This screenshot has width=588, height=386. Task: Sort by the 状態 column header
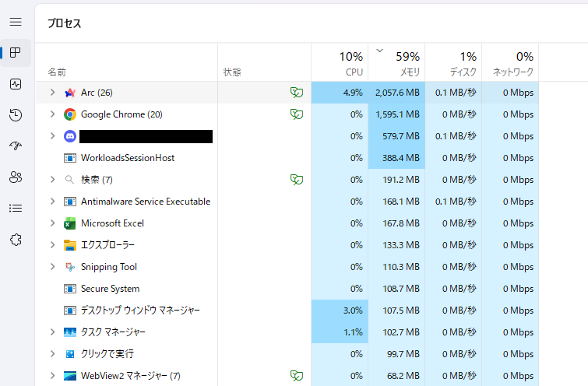264,62
